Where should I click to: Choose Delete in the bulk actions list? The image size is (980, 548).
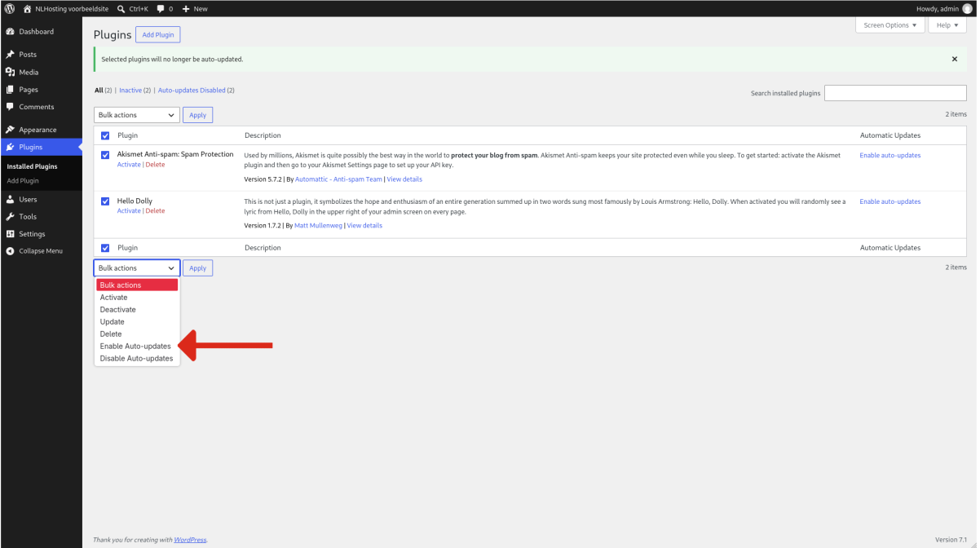pos(137,334)
